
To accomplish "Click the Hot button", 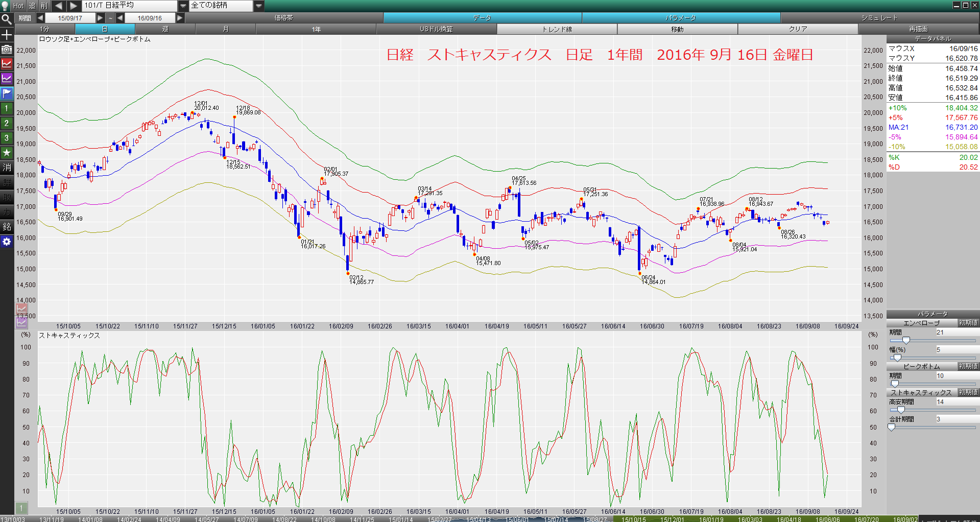I will 18,6.
